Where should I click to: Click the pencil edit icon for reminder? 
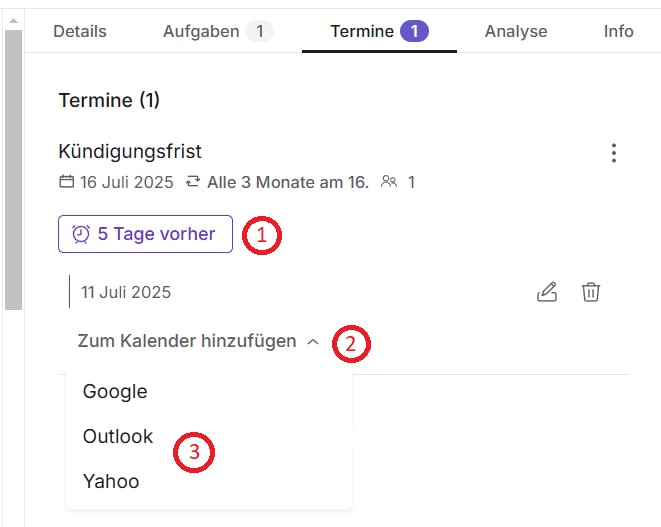pos(546,292)
